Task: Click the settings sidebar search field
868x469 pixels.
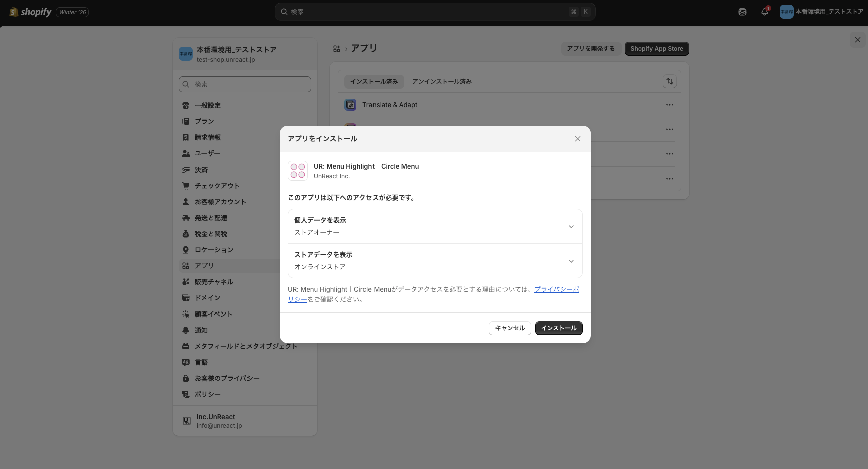Action: click(244, 84)
